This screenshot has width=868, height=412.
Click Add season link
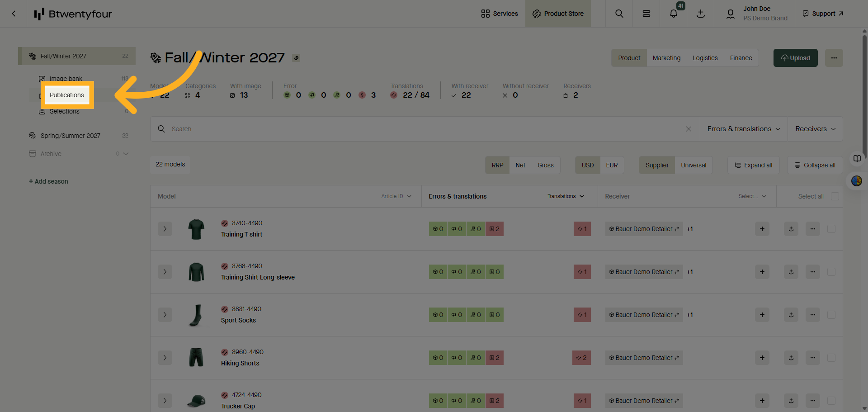tap(48, 181)
